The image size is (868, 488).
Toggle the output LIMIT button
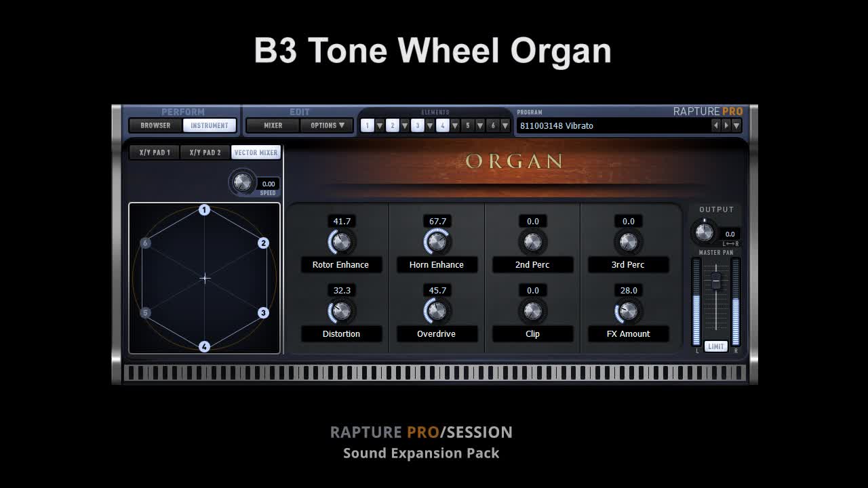point(715,346)
